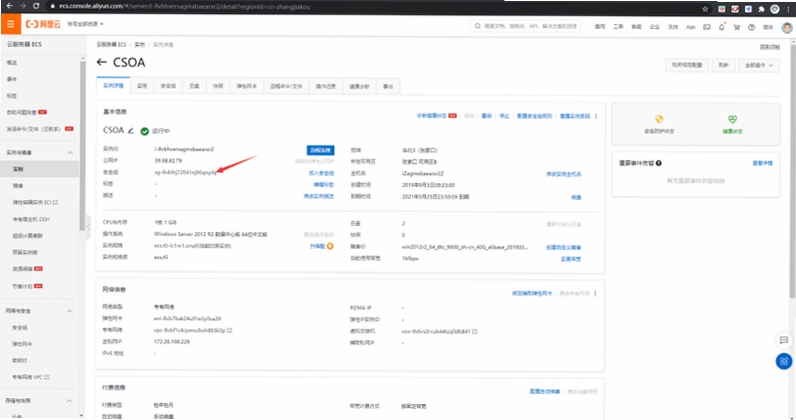Screen dimensions: 796x420
Task: Open the blue floating quick-access grid button
Action: [784, 361]
